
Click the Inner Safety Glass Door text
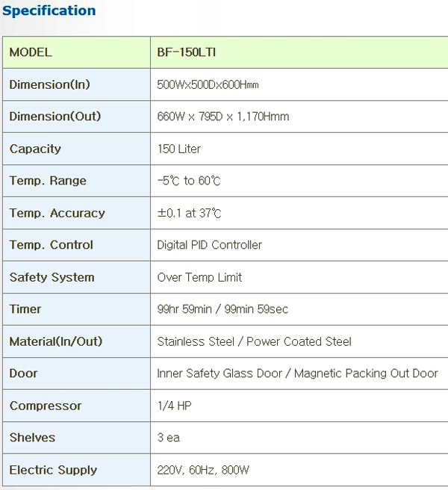221,373
